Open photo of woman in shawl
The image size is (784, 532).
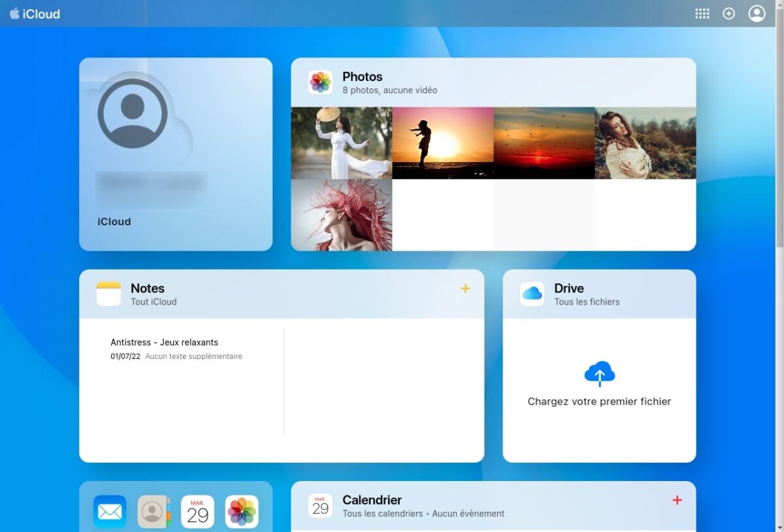pyautogui.click(x=645, y=143)
